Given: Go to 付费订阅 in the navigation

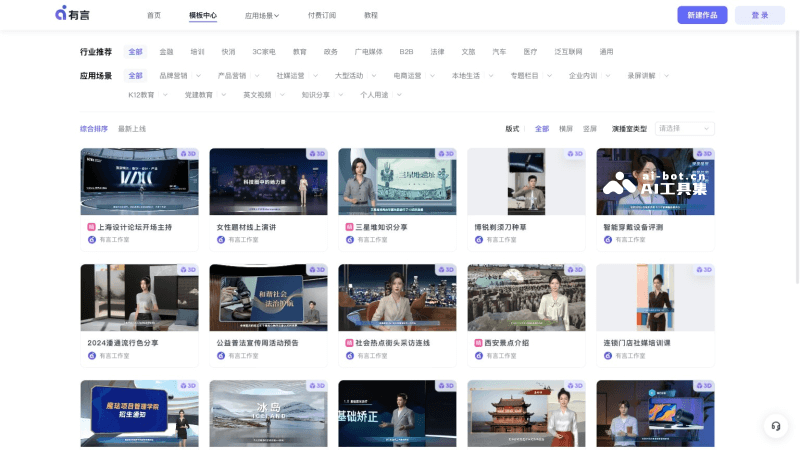Looking at the screenshot, I should 321,16.
